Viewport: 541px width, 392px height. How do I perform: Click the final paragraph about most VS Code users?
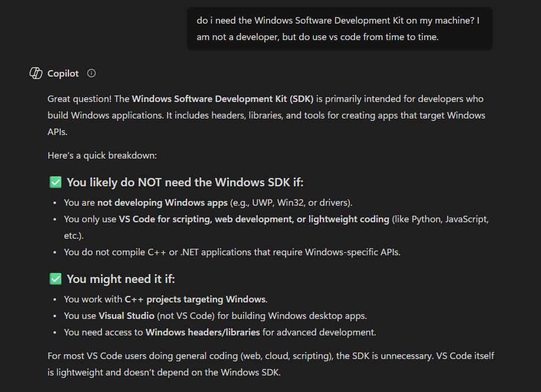click(270, 364)
